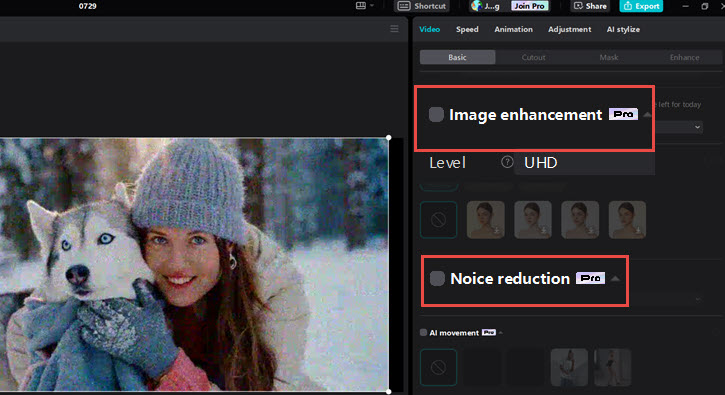Screen dimensions: 725x395
Task: Open dropdown below 'left for today' text
Action: pos(679,127)
